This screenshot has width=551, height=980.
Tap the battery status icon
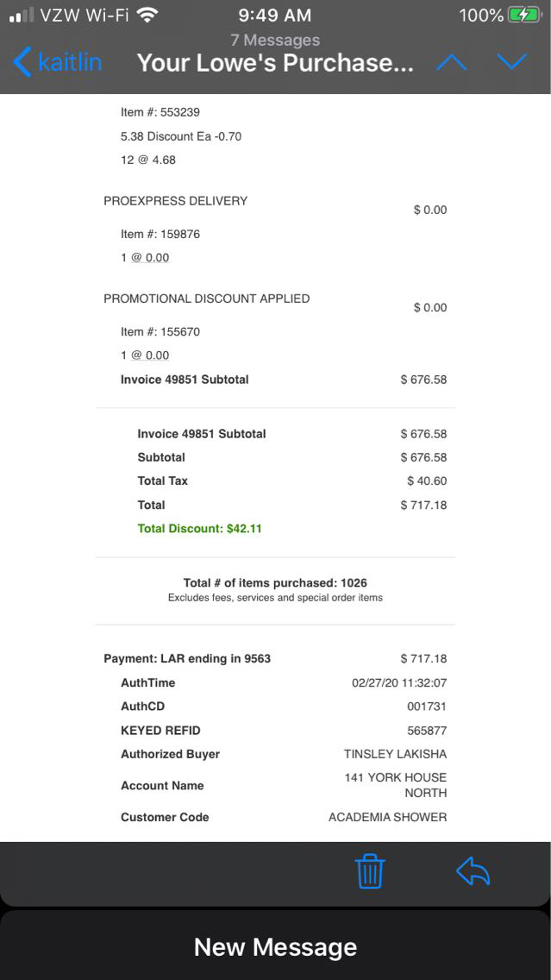[523, 15]
